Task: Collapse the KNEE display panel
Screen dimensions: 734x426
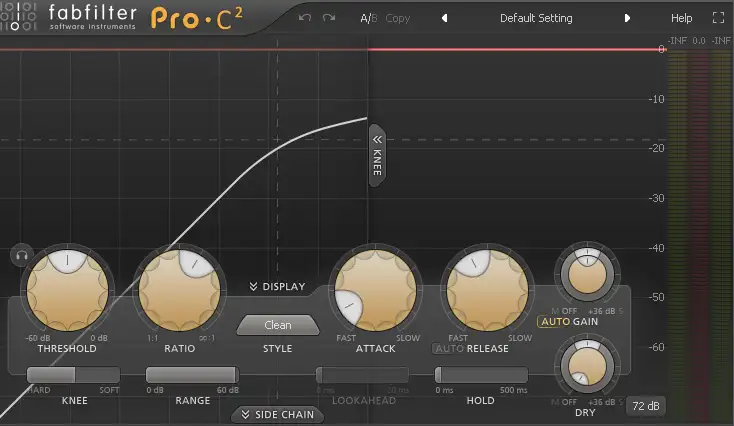Action: pos(377,156)
